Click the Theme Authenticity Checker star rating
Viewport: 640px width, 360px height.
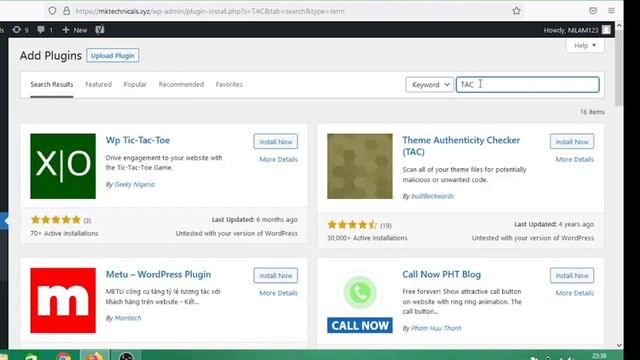click(353, 224)
